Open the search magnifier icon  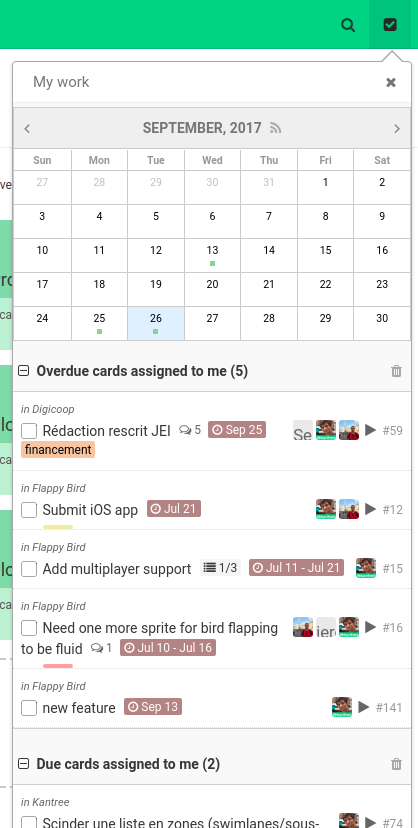348,25
